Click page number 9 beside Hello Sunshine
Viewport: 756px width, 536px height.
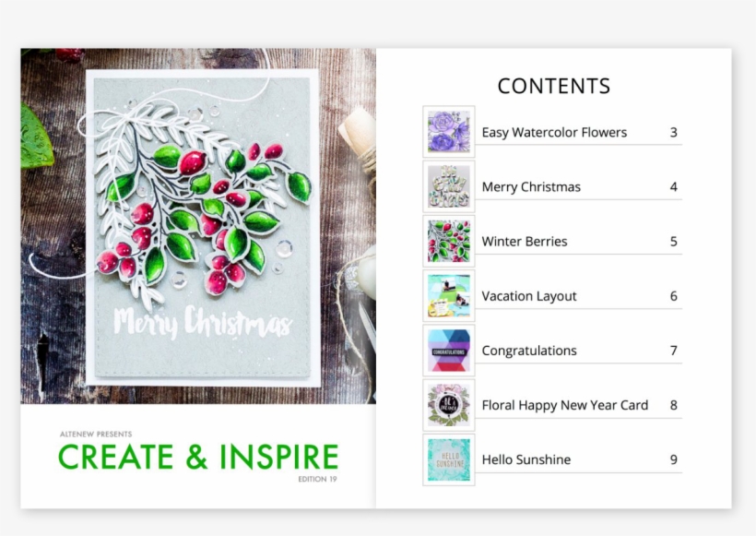pyautogui.click(x=674, y=459)
